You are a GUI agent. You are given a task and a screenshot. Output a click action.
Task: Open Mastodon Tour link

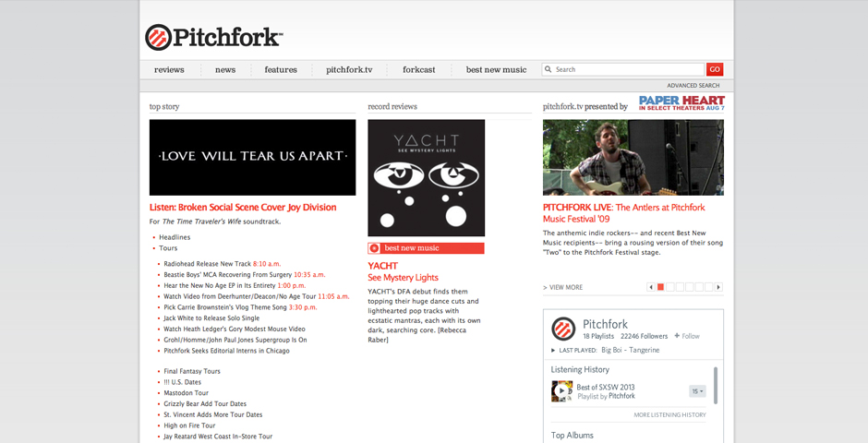pyautogui.click(x=186, y=393)
